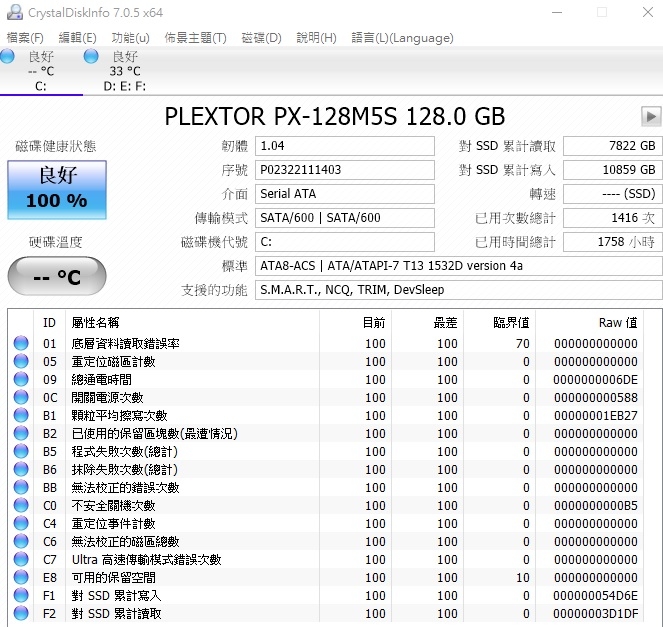Image resolution: width=663 pixels, height=627 pixels.
Task: Click the C: drive status orb
Action: [x=8, y=58]
